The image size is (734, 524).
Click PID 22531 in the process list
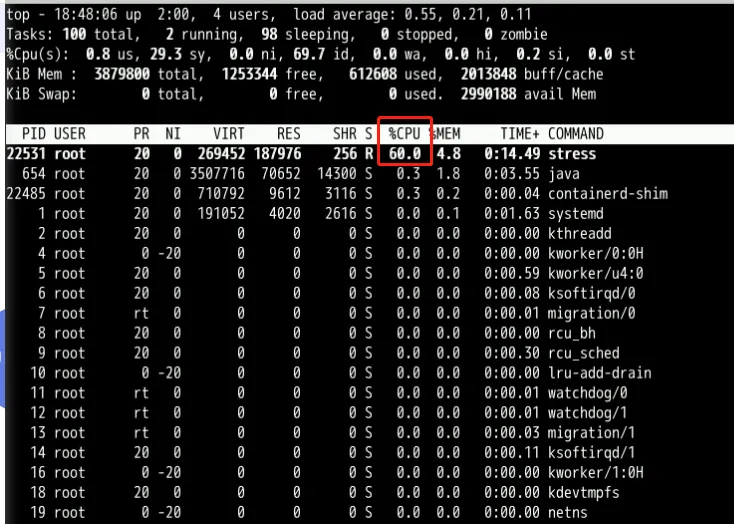click(26, 154)
